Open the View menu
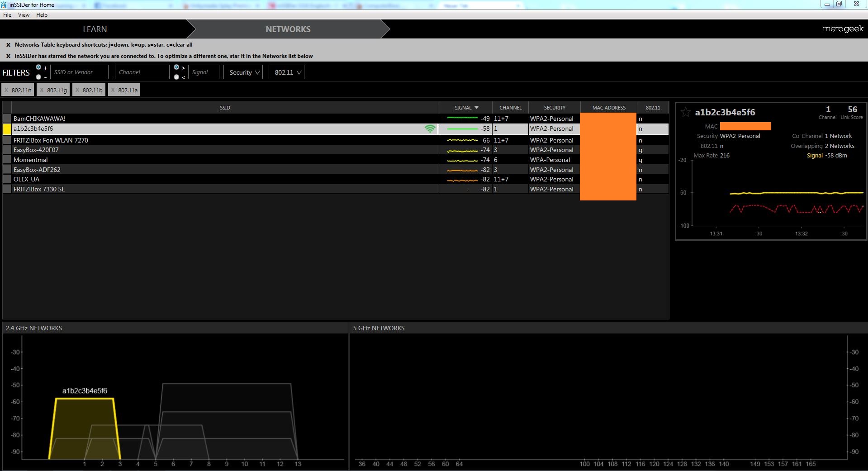868x471 pixels. [24, 15]
